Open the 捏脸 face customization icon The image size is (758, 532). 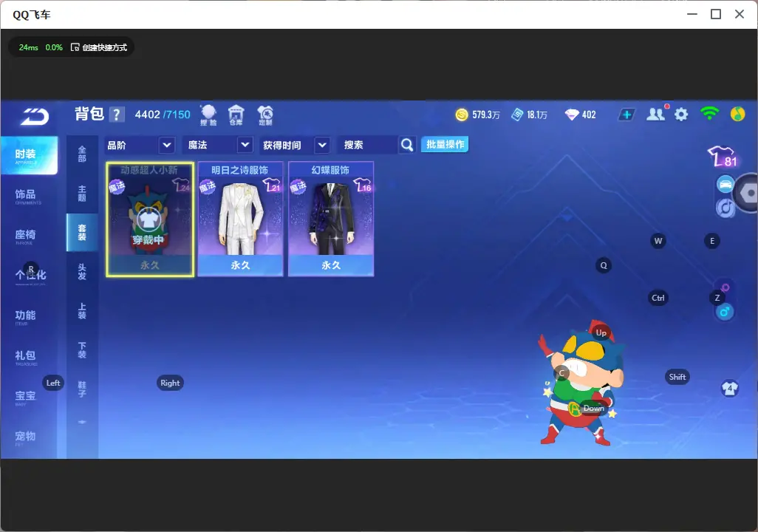point(208,115)
